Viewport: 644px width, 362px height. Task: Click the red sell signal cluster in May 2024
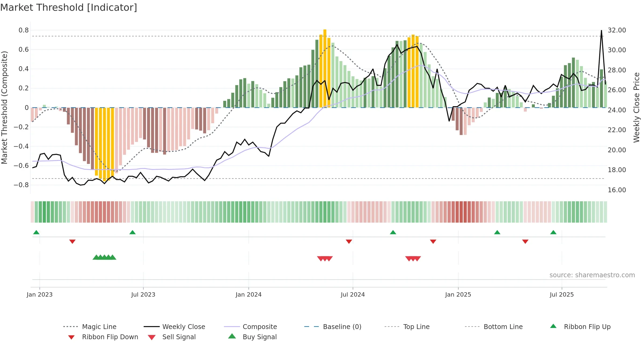coord(325,258)
